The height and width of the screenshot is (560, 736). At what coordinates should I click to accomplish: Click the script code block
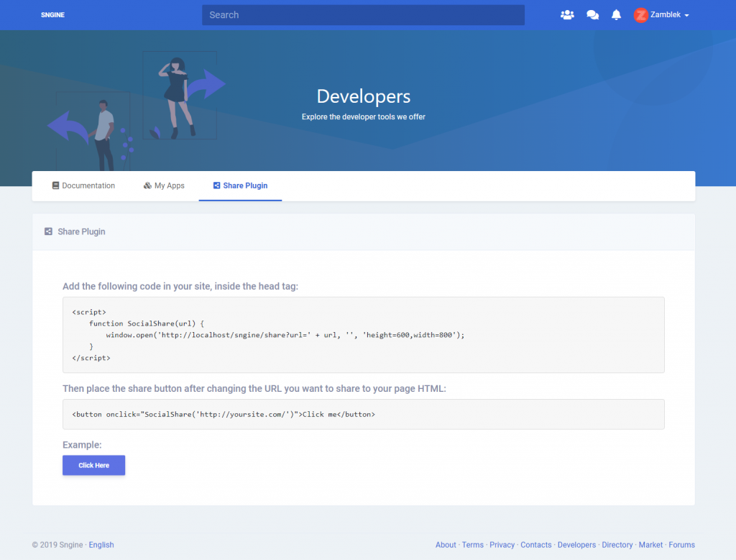pyautogui.click(x=363, y=335)
